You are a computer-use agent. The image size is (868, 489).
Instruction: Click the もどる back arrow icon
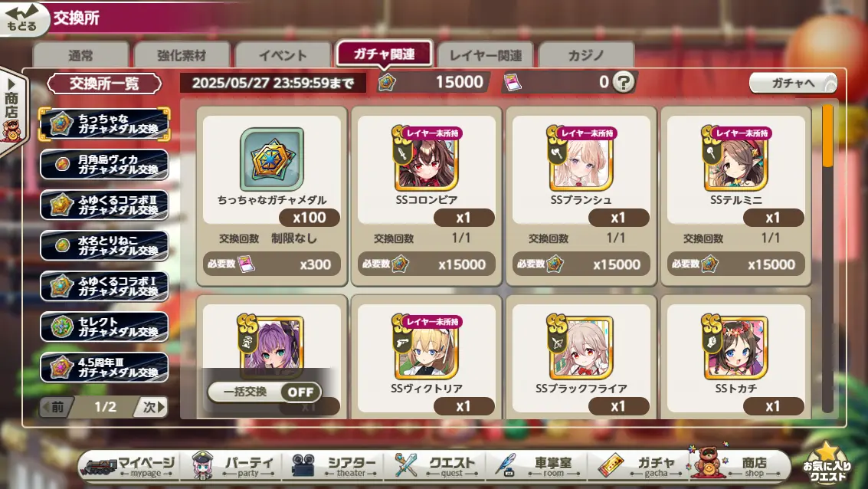coord(21,17)
